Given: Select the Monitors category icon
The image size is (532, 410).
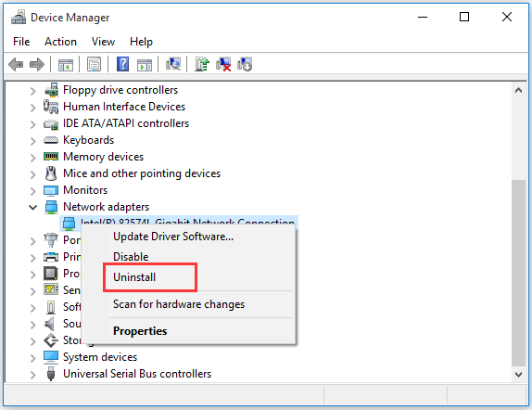Looking at the screenshot, I should pyautogui.click(x=51, y=190).
